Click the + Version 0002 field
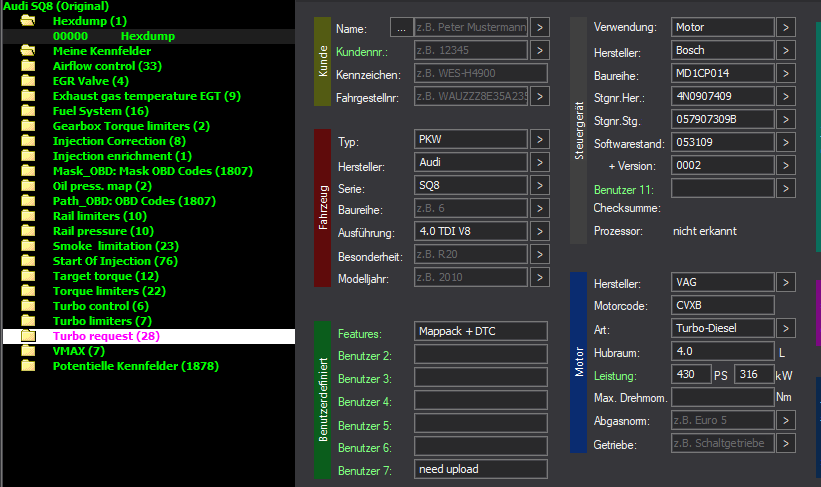The image size is (821, 487). tap(723, 165)
